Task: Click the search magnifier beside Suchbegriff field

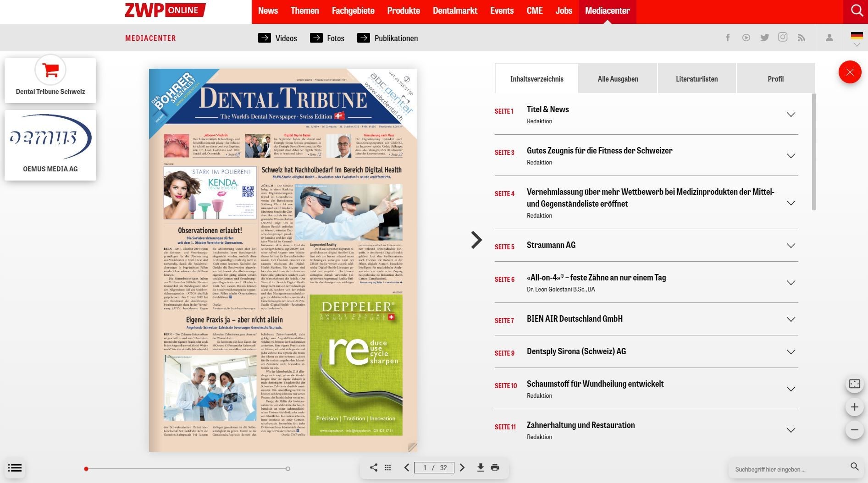Action: (x=855, y=467)
